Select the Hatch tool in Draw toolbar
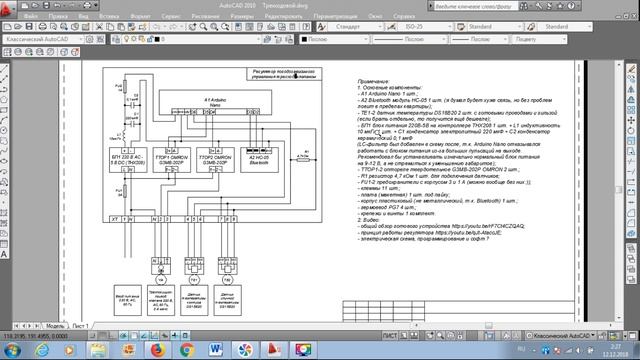The image size is (640, 360). point(4,213)
